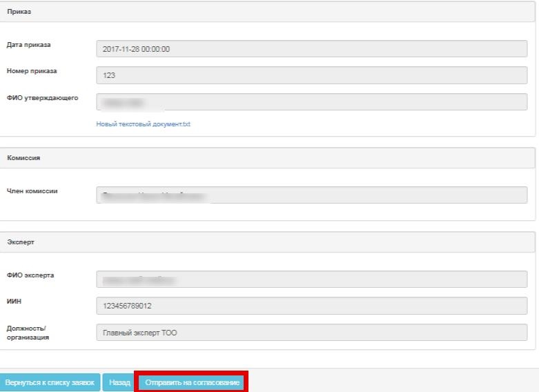
Task: Click the 'Эксперт' section header
Action: pyautogui.click(x=268, y=242)
